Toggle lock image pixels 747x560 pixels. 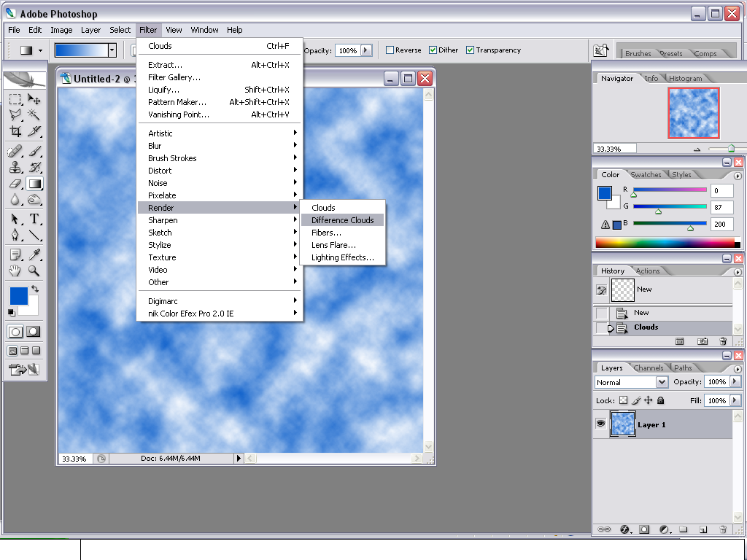pyautogui.click(x=635, y=400)
